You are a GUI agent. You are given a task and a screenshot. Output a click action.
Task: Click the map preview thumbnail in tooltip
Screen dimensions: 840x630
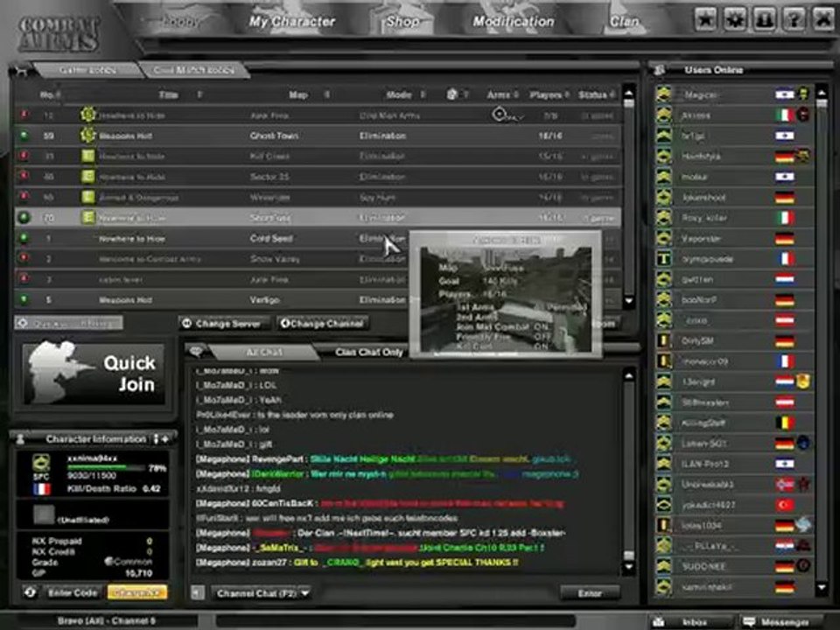506,299
